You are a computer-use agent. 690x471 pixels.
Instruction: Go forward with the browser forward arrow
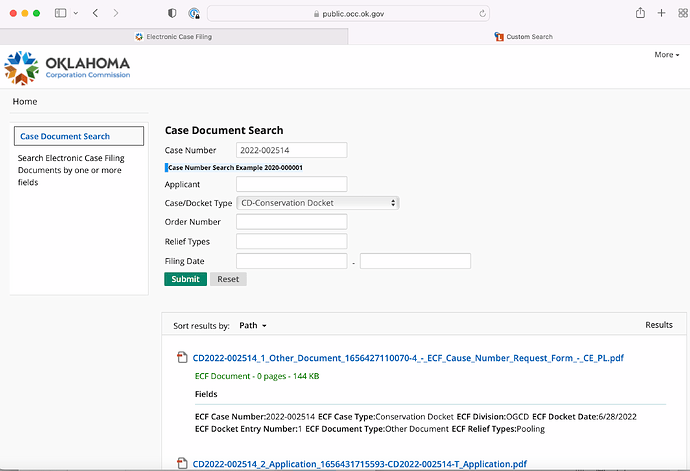(116, 13)
